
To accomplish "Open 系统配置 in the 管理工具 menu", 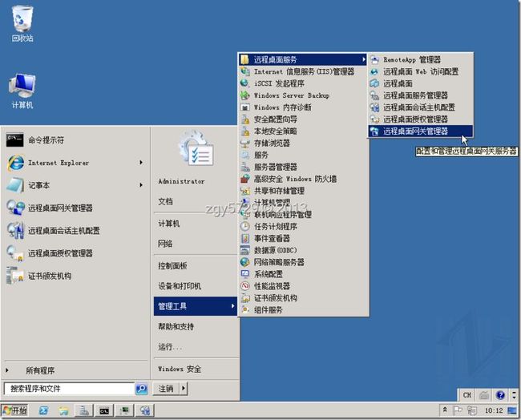I will (303, 274).
